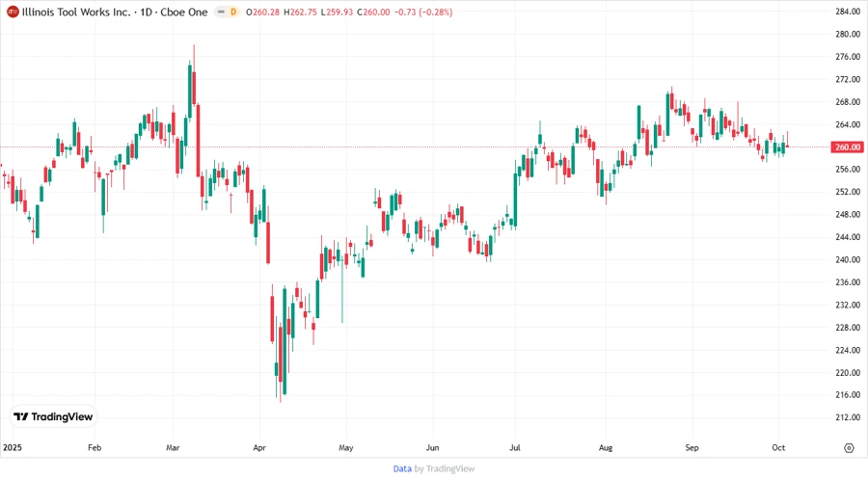The image size is (868, 480).
Task: Click the Sep label on time axis
Action: (x=692, y=448)
